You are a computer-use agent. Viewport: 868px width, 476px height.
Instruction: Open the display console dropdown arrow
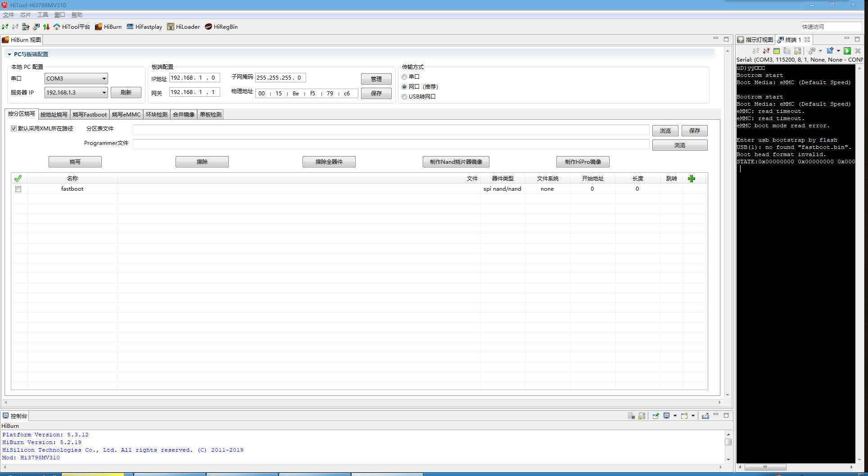point(675,416)
